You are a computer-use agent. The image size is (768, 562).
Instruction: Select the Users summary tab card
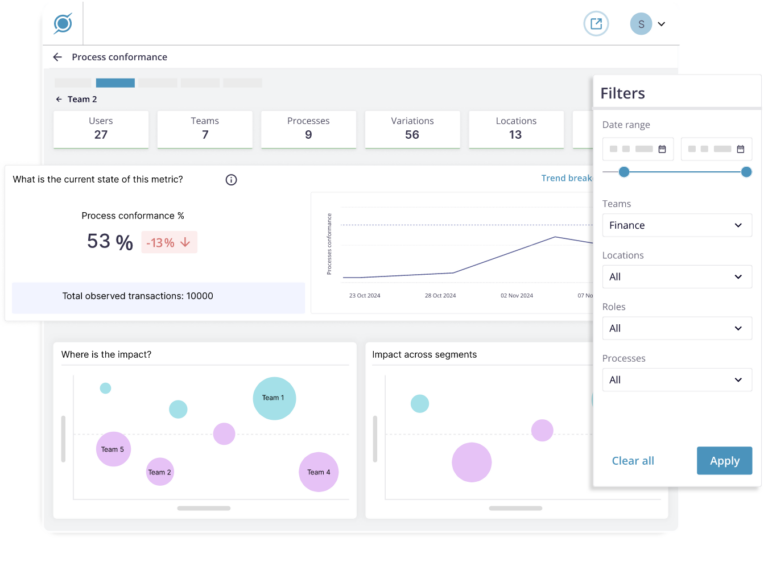(x=101, y=129)
